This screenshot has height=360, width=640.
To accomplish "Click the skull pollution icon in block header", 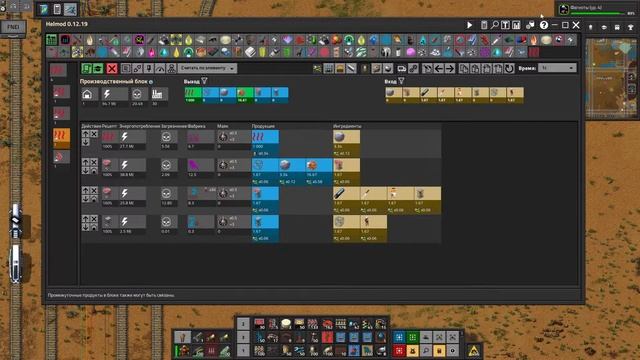I will click(x=137, y=94).
